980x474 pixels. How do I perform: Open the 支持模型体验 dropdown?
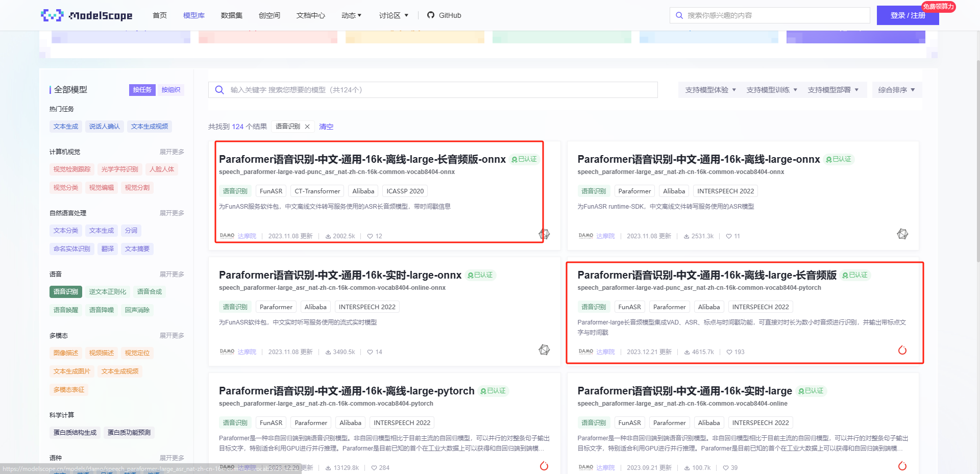[x=710, y=90]
